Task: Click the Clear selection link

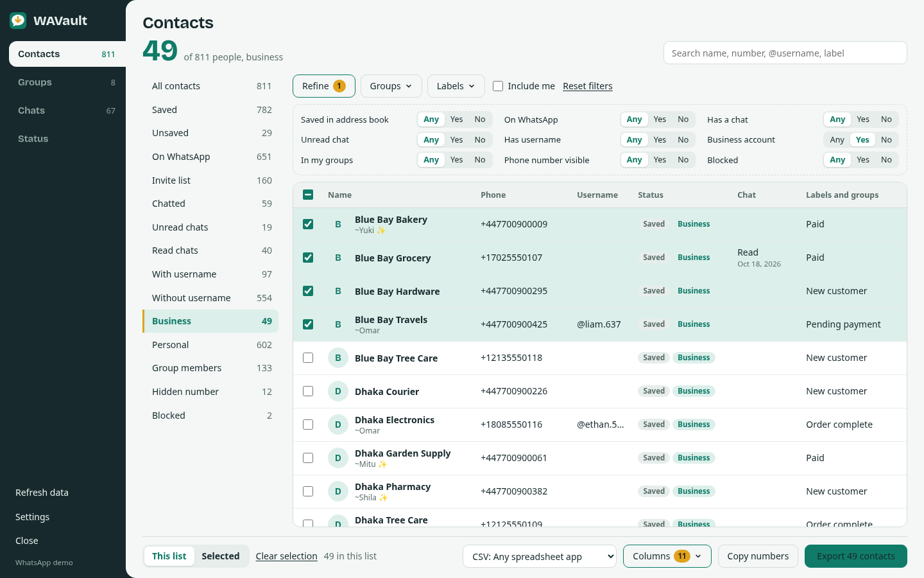Action: [x=286, y=556]
